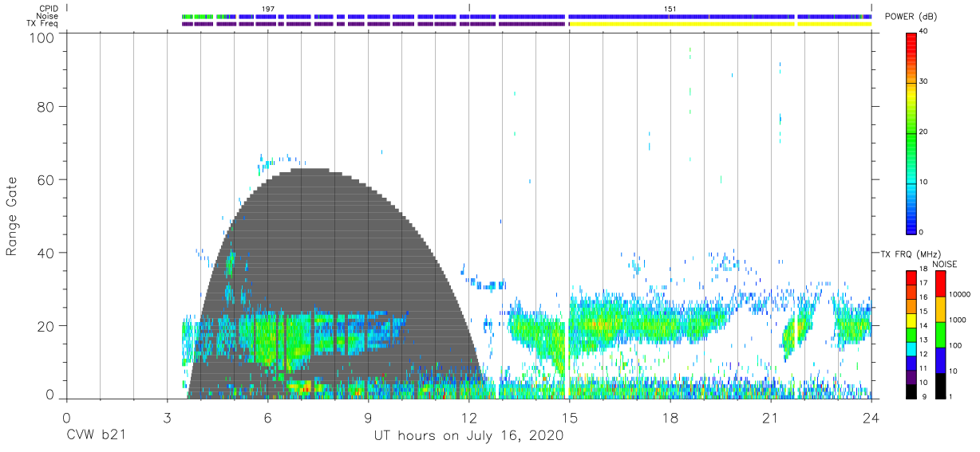Viewport: 980px width, 452px height.
Task: Click noise legend value 1000
Action: (958, 320)
